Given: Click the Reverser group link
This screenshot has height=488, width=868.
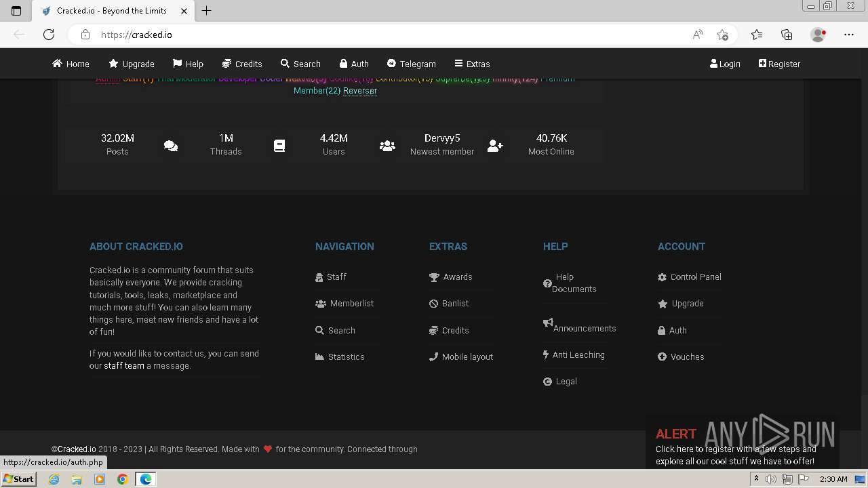Looking at the screenshot, I should 360,91.
